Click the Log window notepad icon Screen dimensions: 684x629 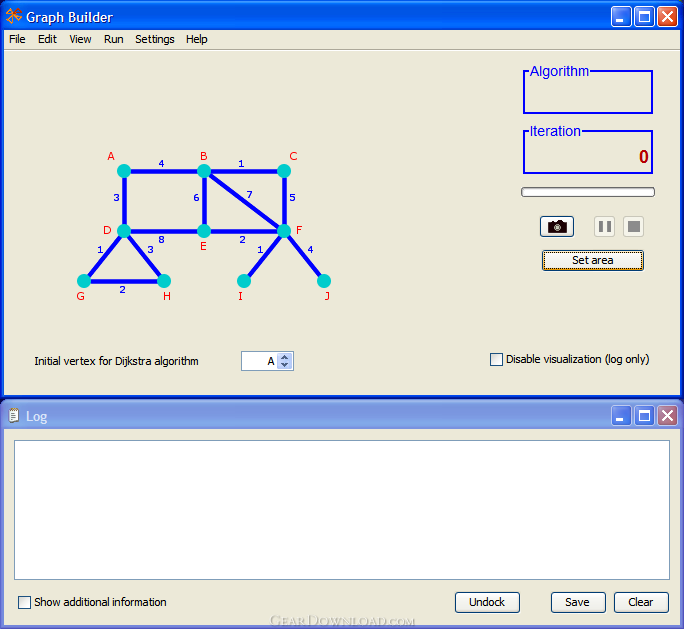tap(14, 416)
